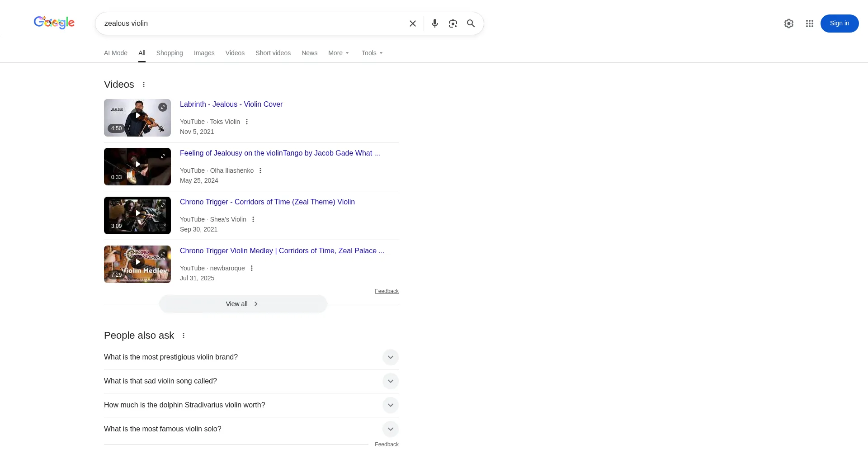Open Google Lens image search

click(453, 24)
